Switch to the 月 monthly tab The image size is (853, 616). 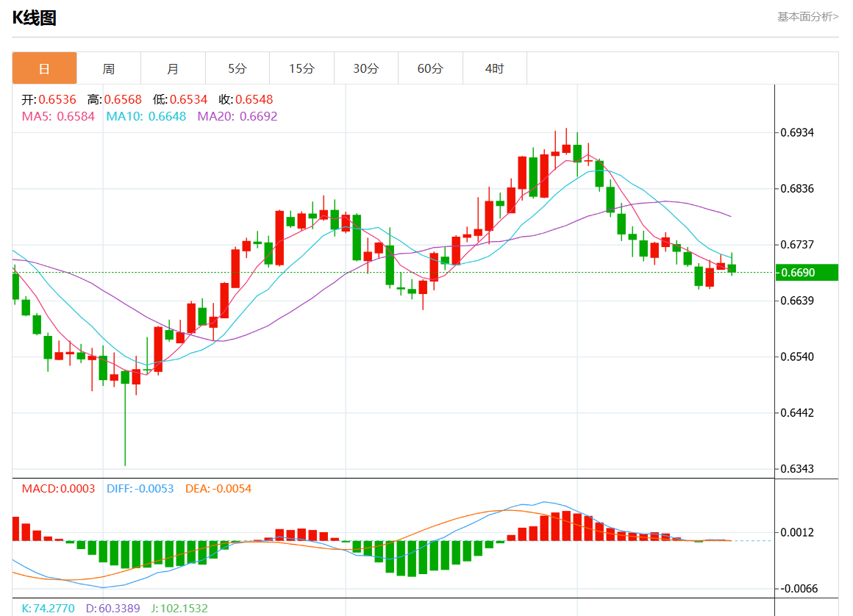click(x=173, y=68)
